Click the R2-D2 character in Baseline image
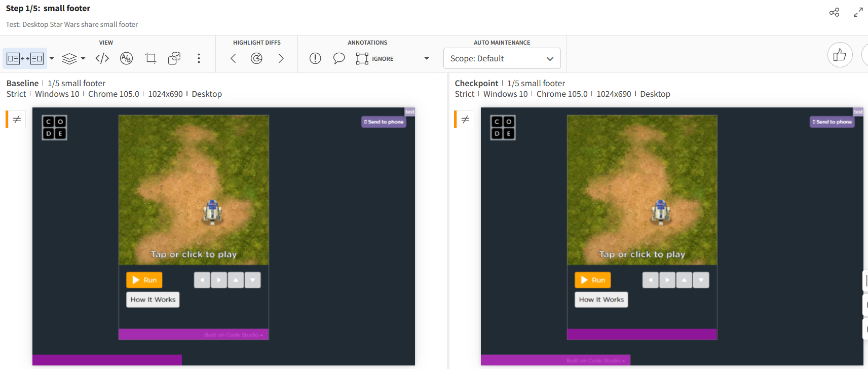 (x=213, y=212)
